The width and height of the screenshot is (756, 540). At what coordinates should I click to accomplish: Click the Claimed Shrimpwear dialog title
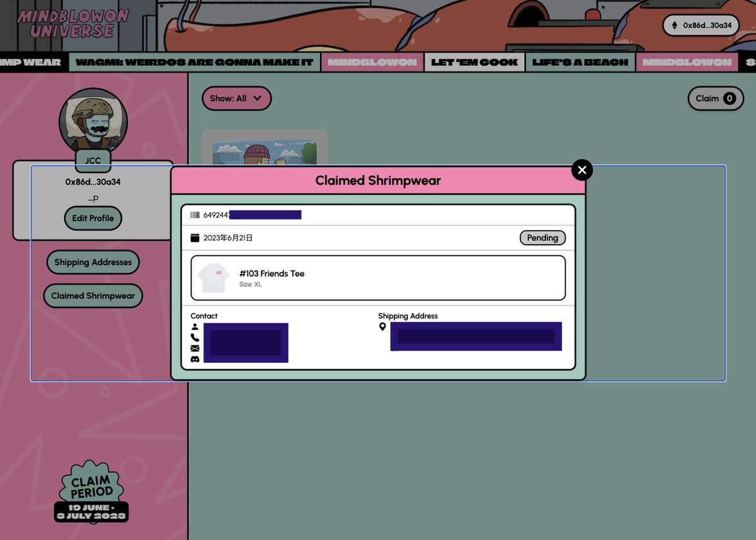pyautogui.click(x=378, y=181)
